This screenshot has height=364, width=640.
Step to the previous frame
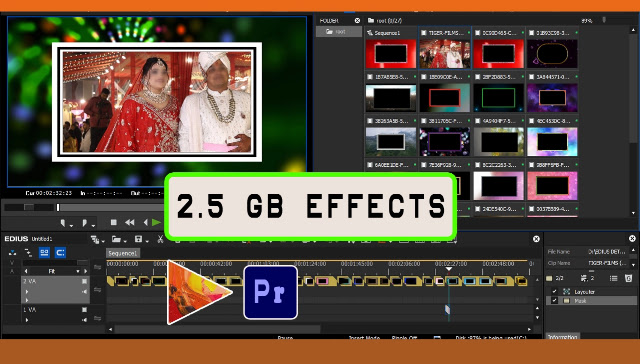(146, 222)
